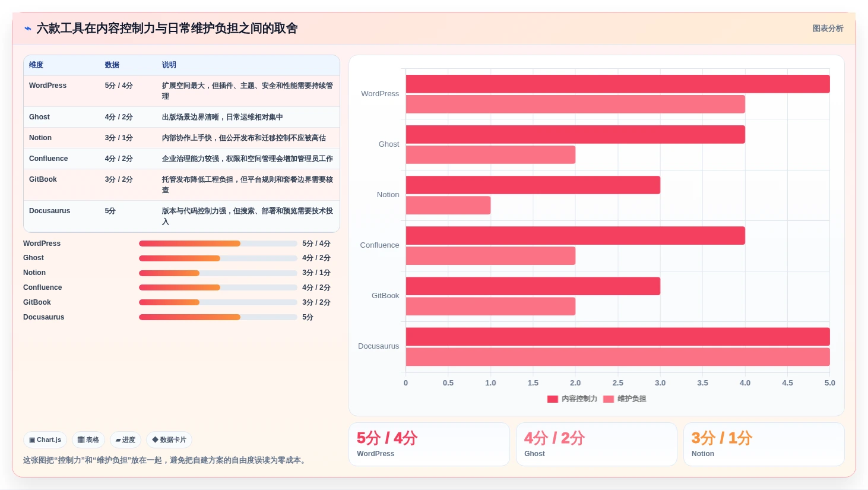Click the Notion 维护负担 chart bar
868x490 pixels.
(448, 206)
